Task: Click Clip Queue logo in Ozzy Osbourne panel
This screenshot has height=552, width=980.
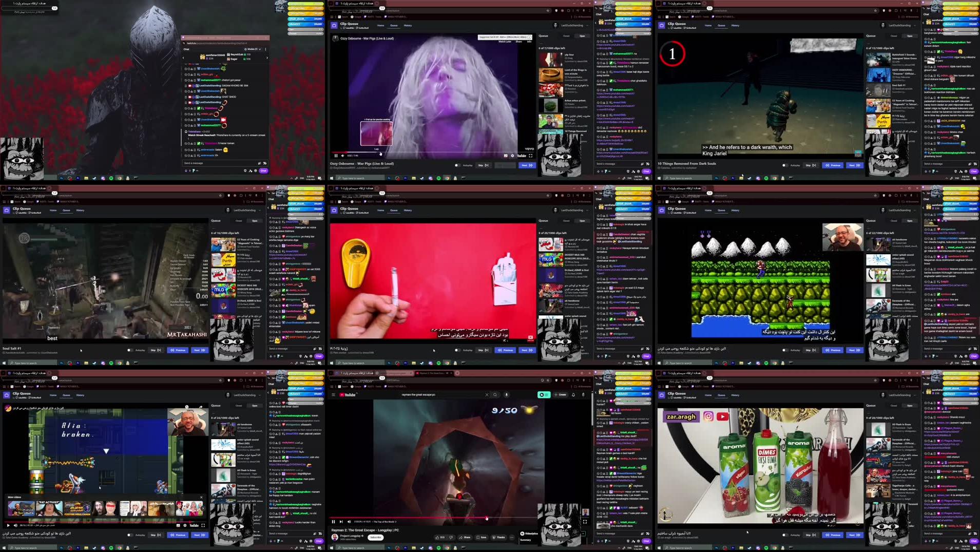Action: 334,25
